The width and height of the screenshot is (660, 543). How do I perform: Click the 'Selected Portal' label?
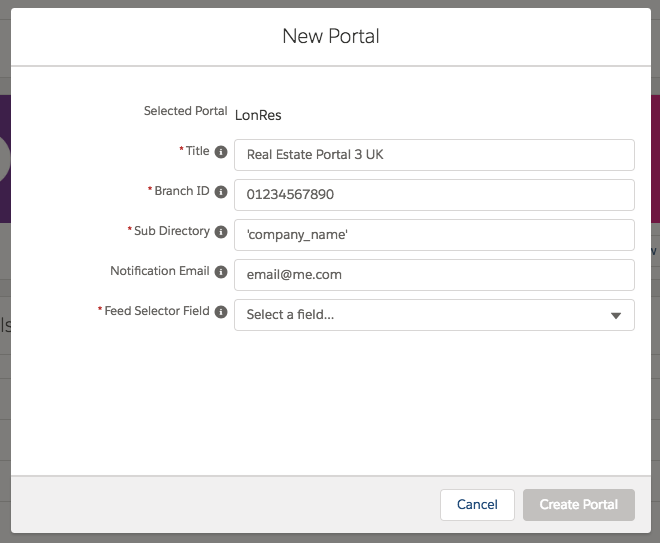(x=186, y=111)
